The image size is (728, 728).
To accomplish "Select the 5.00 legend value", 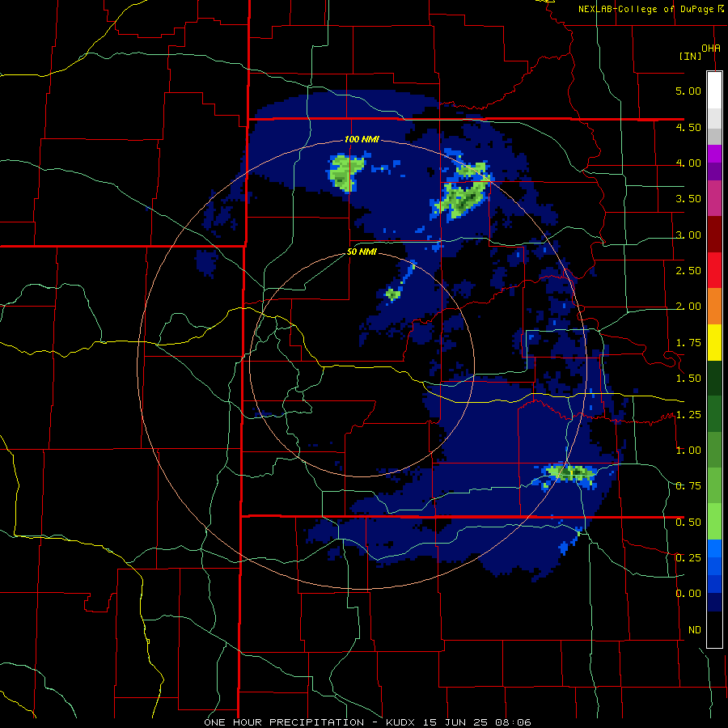I will [688, 91].
